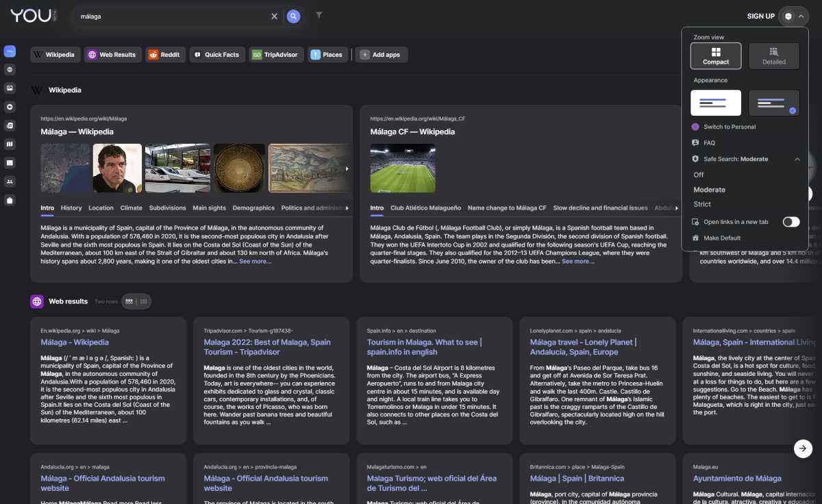822x504 pixels.
Task: Click the blue search magnifier button
Action: tap(293, 16)
